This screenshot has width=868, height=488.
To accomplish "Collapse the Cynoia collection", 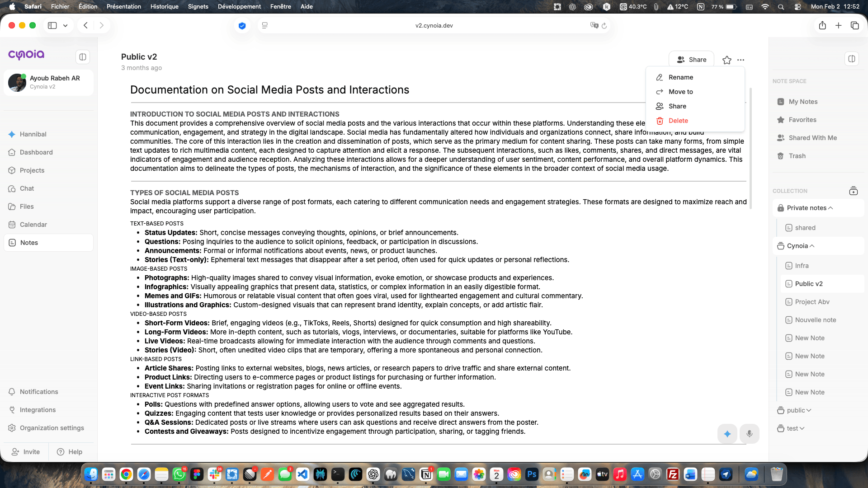I will tap(812, 246).
